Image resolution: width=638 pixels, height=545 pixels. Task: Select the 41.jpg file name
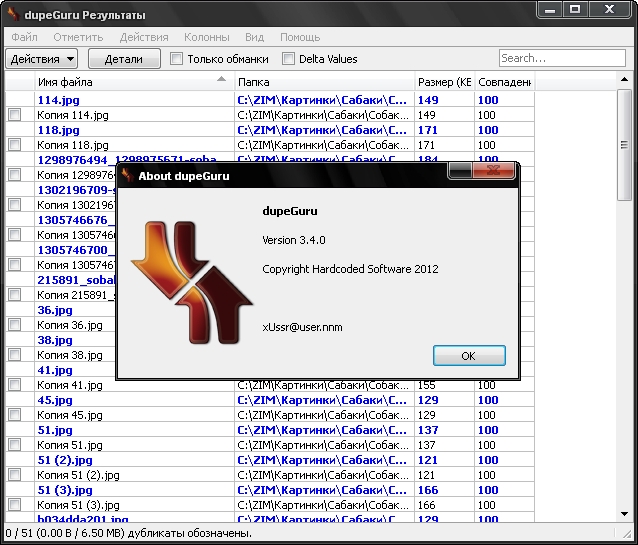[x=55, y=370]
